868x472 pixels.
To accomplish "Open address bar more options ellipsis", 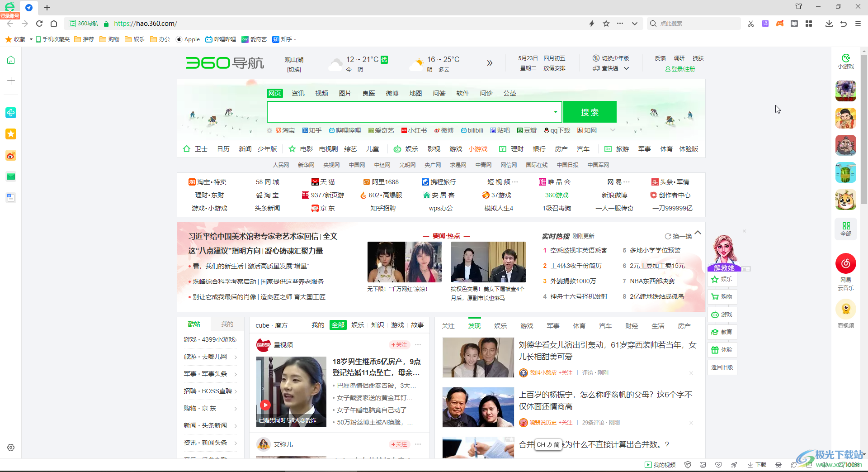I will coord(620,24).
